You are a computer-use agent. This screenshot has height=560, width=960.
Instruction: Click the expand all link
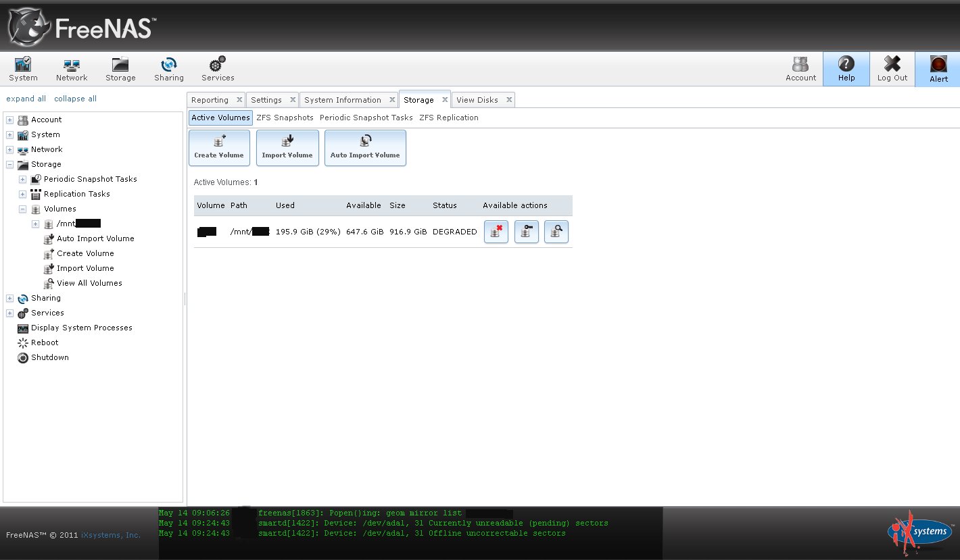[26, 99]
